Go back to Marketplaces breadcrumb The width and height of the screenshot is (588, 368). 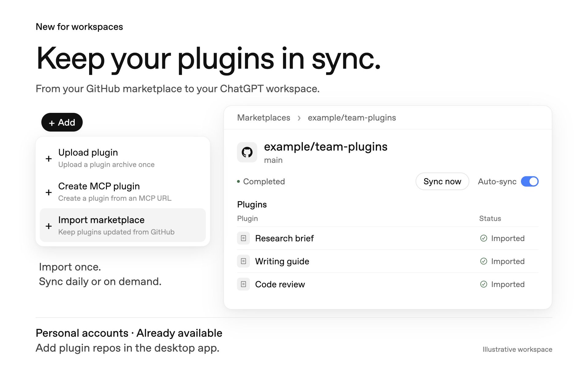click(x=263, y=118)
